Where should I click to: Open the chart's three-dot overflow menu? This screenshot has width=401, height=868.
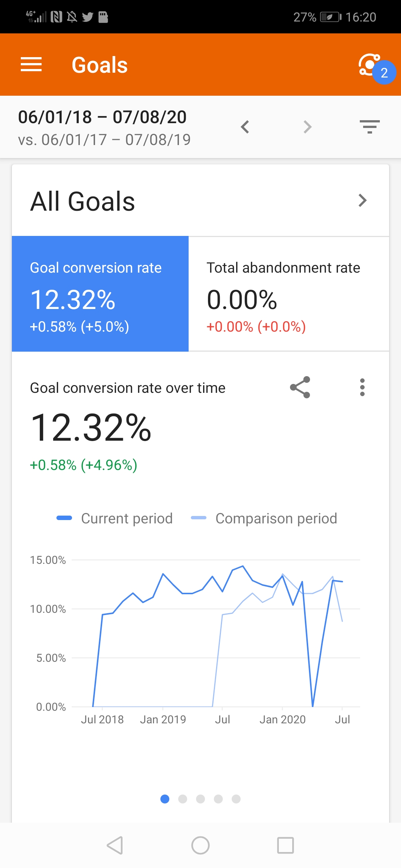[362, 387]
